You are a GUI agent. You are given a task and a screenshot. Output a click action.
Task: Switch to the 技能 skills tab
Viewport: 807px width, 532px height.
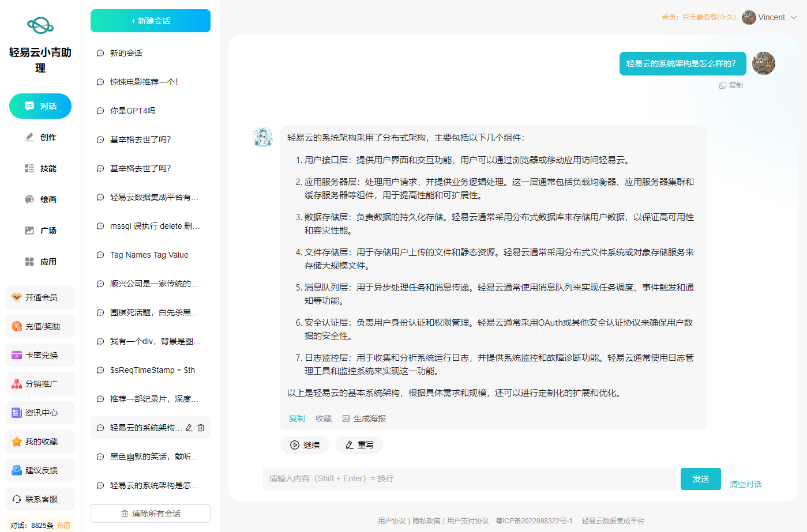click(40, 168)
